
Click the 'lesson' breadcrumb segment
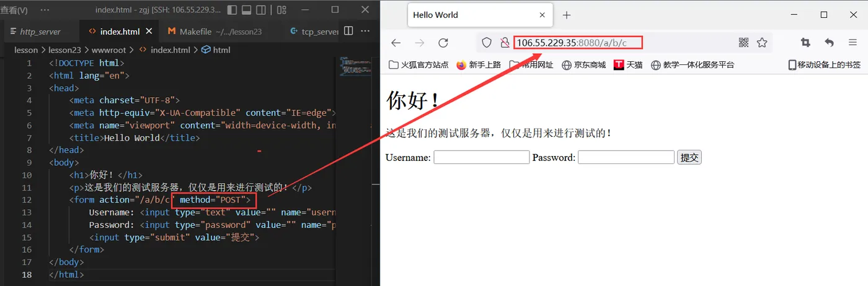(x=26, y=50)
